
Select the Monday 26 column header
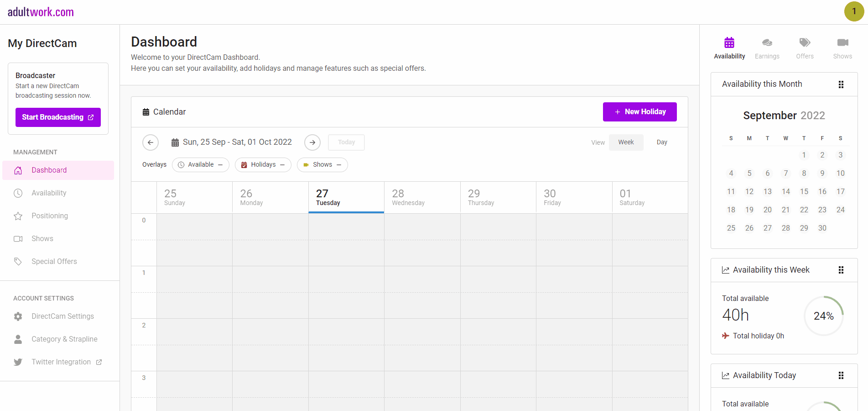tap(270, 198)
